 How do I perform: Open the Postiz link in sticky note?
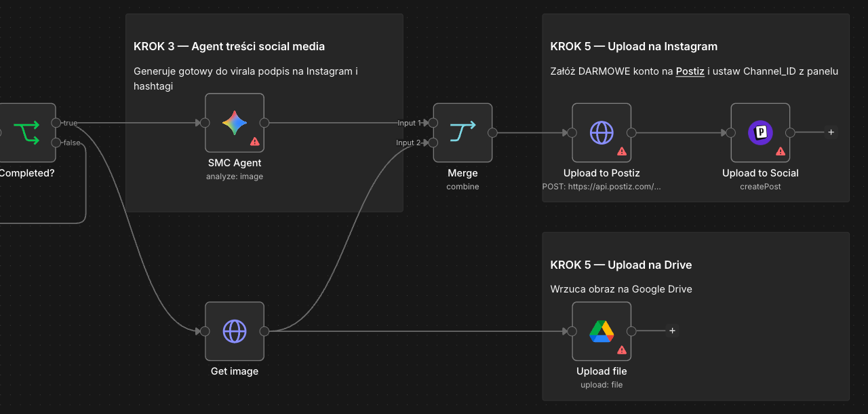point(690,71)
